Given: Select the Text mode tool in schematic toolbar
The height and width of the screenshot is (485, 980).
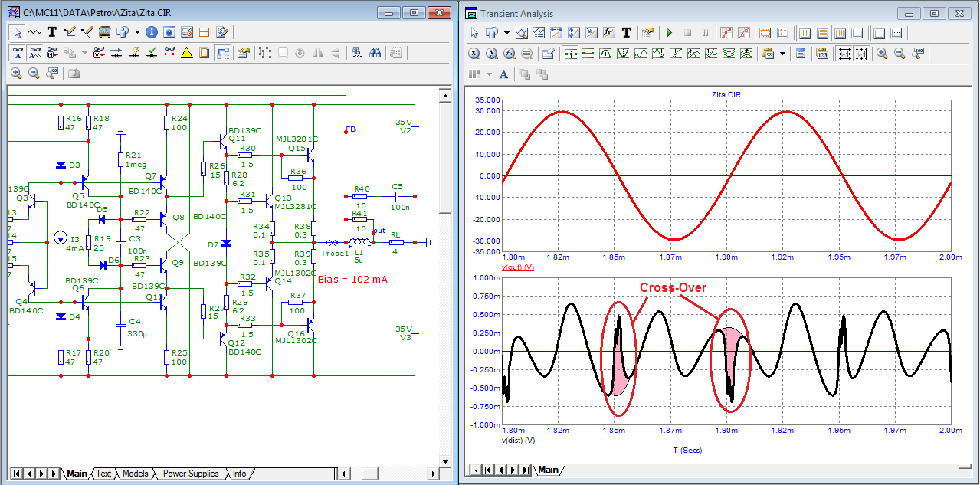Looking at the screenshot, I should (52, 32).
